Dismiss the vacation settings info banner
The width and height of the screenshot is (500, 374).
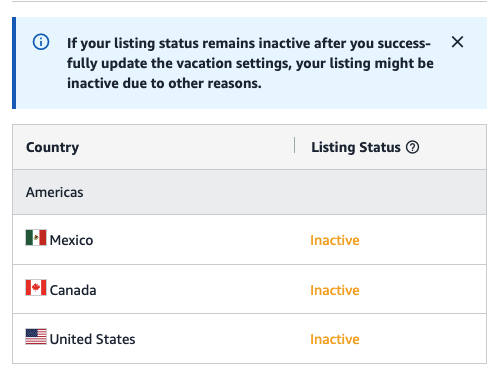[457, 42]
